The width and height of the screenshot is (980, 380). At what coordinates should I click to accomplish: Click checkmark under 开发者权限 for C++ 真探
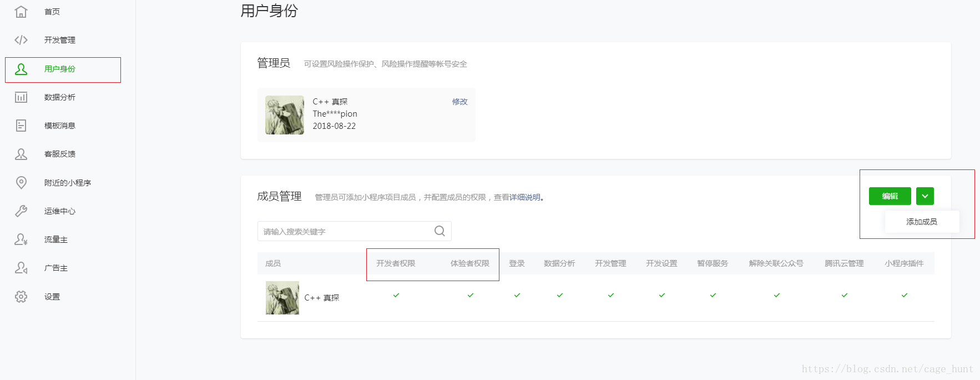[396, 295]
